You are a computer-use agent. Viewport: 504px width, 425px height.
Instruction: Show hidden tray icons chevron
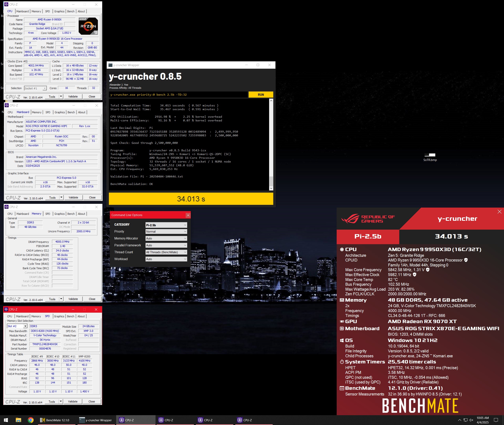click(x=460, y=420)
